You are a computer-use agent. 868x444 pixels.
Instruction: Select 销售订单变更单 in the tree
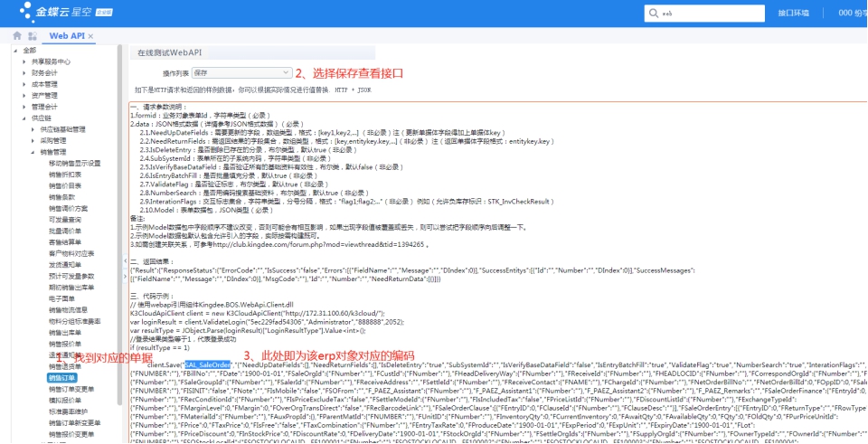[x=71, y=389]
